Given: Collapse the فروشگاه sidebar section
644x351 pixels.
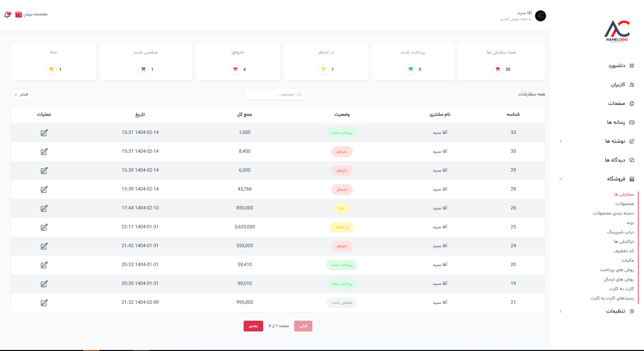Looking at the screenshot, I should coord(561,179).
